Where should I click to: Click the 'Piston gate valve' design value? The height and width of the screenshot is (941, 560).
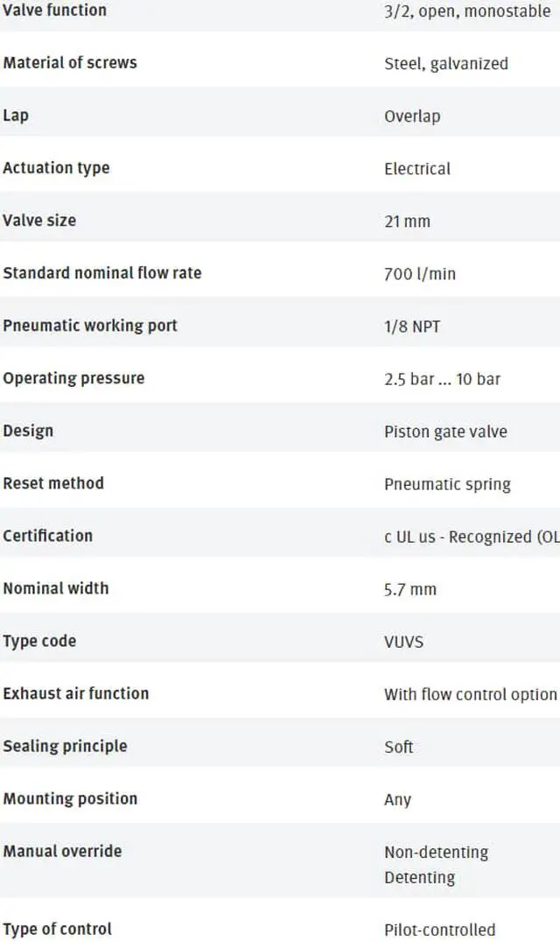pyautogui.click(x=445, y=432)
